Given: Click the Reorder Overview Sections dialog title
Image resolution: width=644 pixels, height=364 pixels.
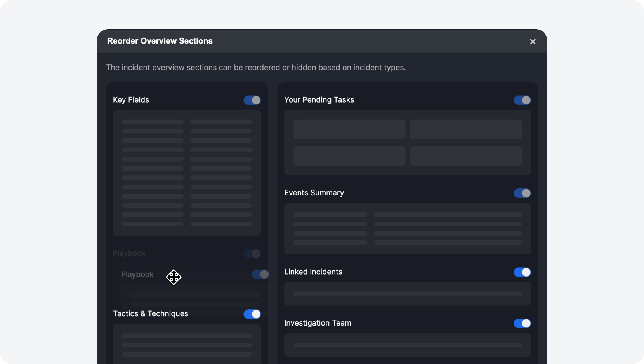Looking at the screenshot, I should (x=160, y=41).
